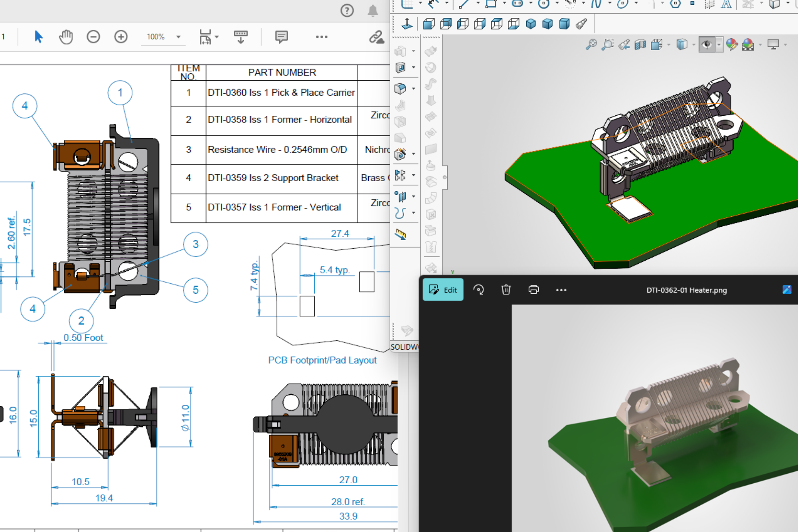Delete the image with the trash icon

click(506, 290)
